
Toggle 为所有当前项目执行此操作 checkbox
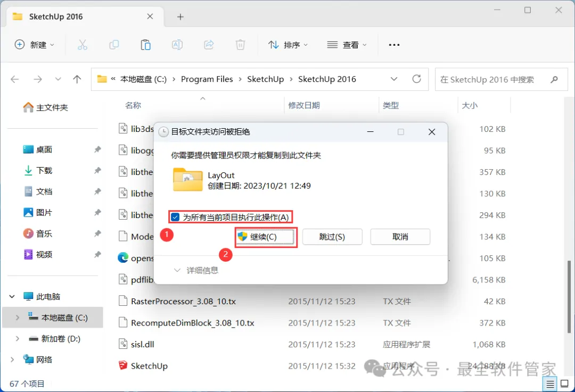click(175, 217)
